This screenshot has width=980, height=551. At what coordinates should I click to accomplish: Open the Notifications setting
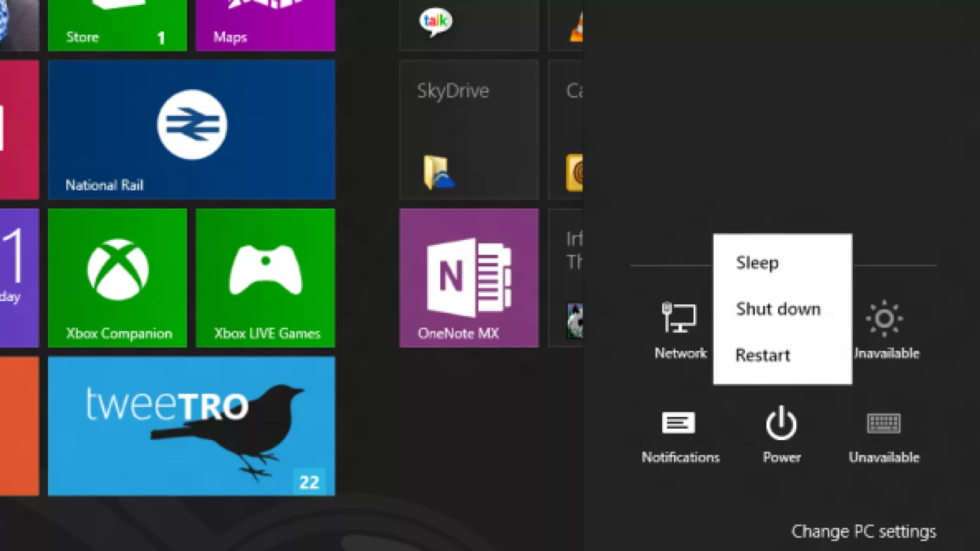[679, 424]
